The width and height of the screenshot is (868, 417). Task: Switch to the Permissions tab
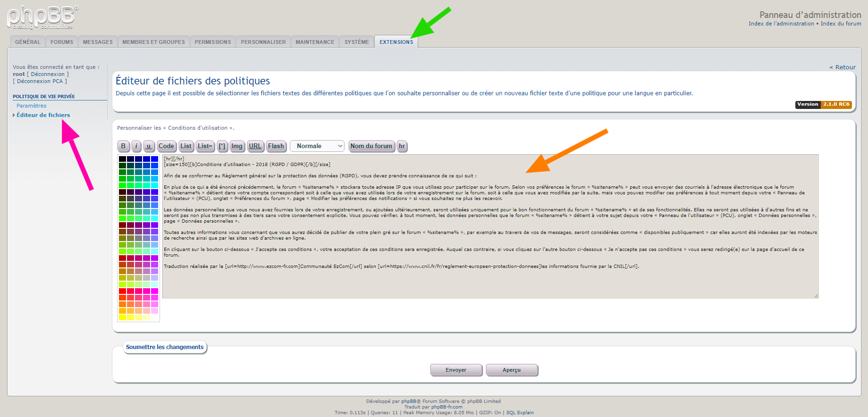point(213,42)
